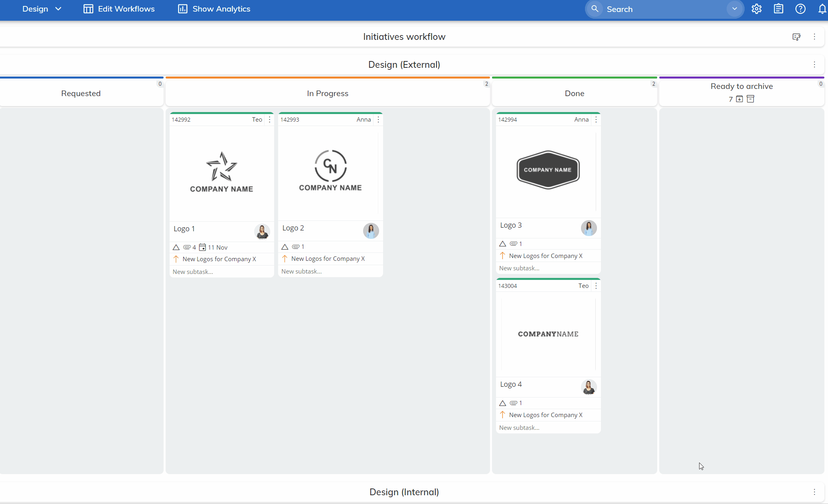Open the help question-mark icon

800,9
